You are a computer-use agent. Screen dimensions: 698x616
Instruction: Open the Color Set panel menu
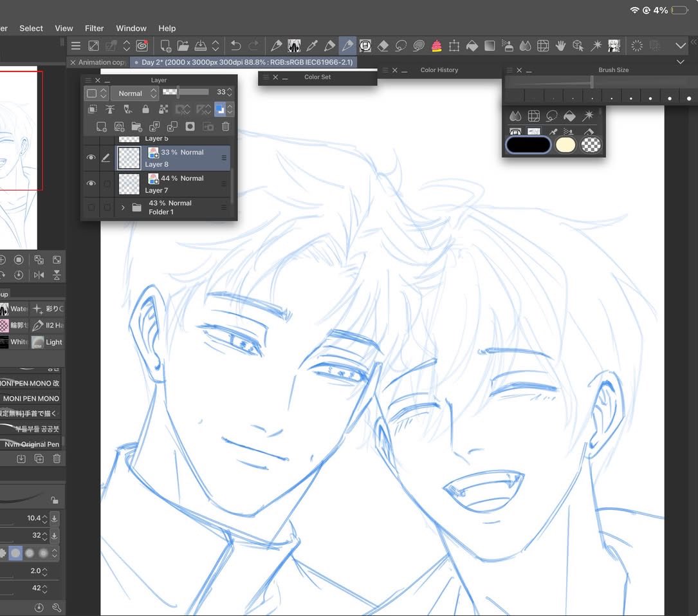[x=265, y=77]
